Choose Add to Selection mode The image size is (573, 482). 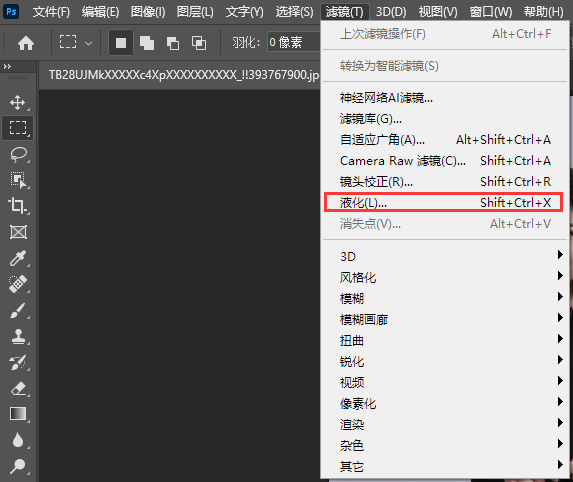pos(147,43)
